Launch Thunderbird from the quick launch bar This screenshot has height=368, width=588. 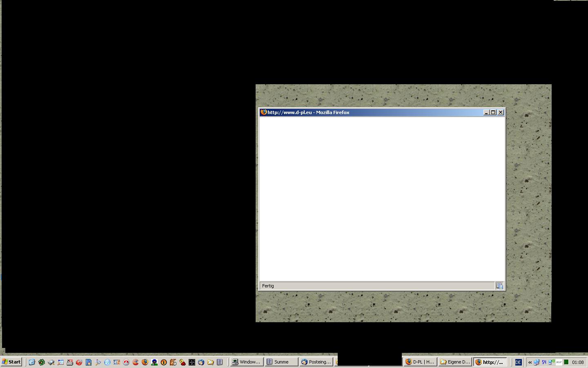pyautogui.click(x=201, y=362)
